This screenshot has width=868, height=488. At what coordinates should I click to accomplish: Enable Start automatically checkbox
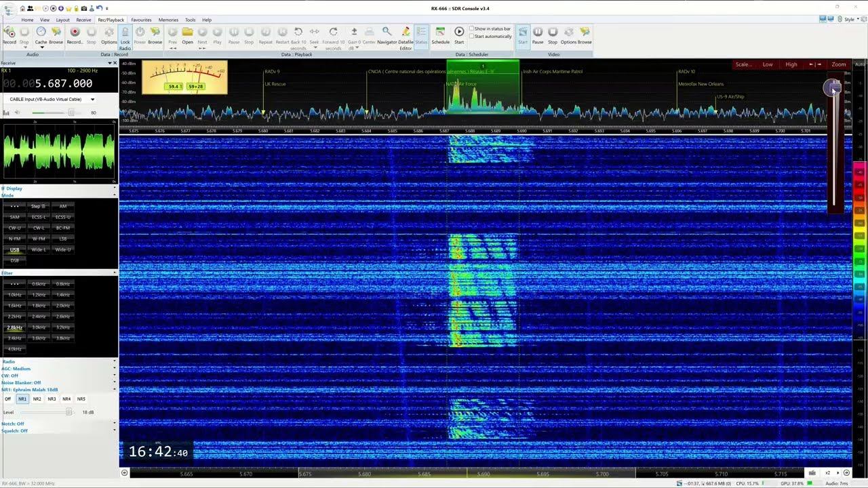coord(490,36)
